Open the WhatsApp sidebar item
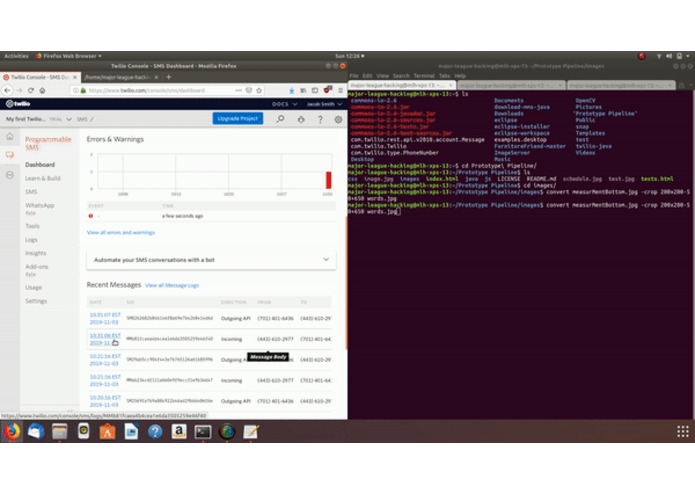This screenshot has width=695, height=494. point(40,205)
